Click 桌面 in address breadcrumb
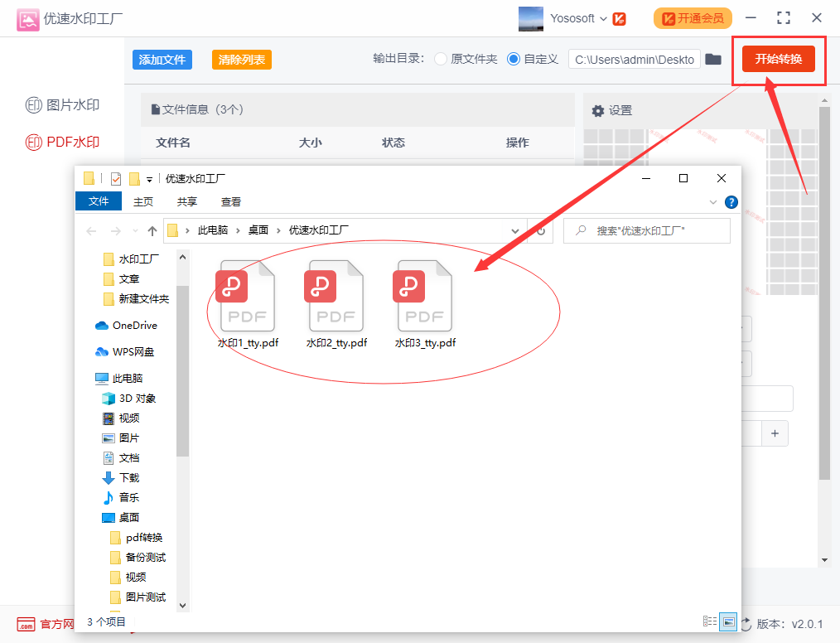This screenshot has width=840, height=643. pos(258,230)
